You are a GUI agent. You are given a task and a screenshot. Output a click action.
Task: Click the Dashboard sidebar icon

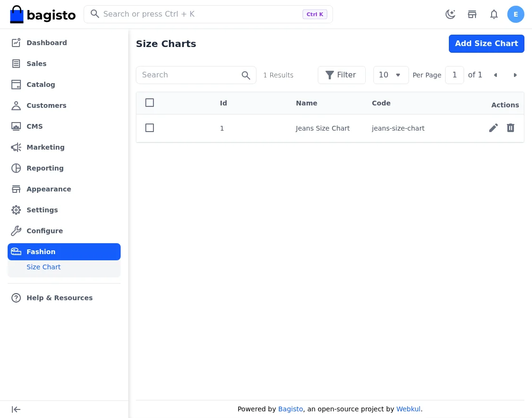coord(16,43)
